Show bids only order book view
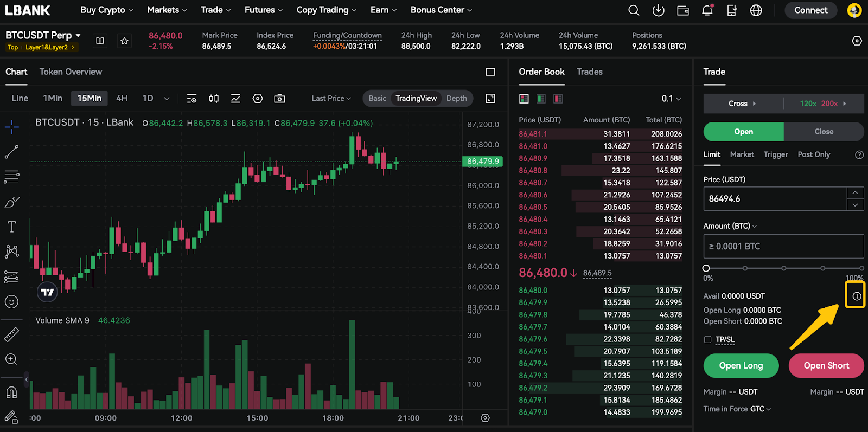Viewport: 868px width, 432px height. coord(541,99)
